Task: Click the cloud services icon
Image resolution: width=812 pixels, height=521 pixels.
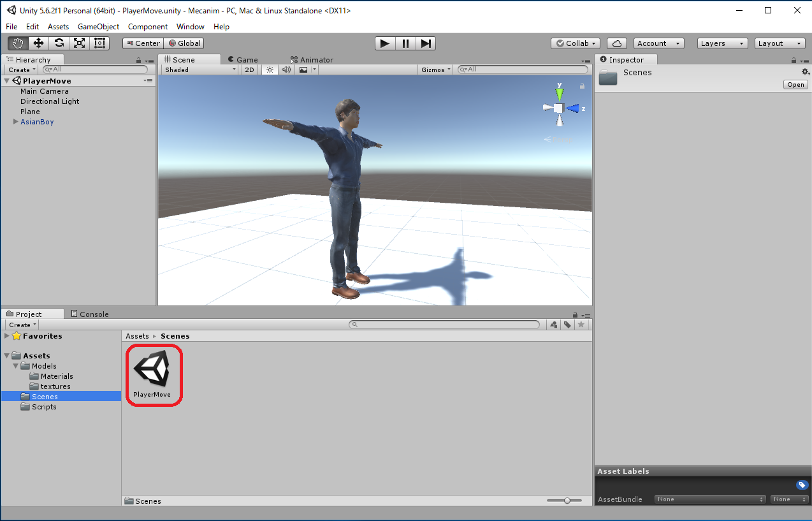Action: click(616, 43)
